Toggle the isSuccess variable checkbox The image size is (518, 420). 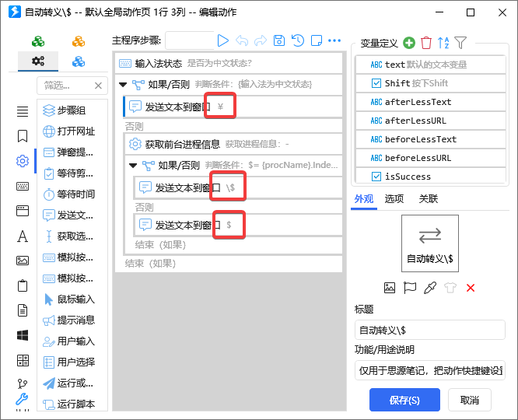376,177
